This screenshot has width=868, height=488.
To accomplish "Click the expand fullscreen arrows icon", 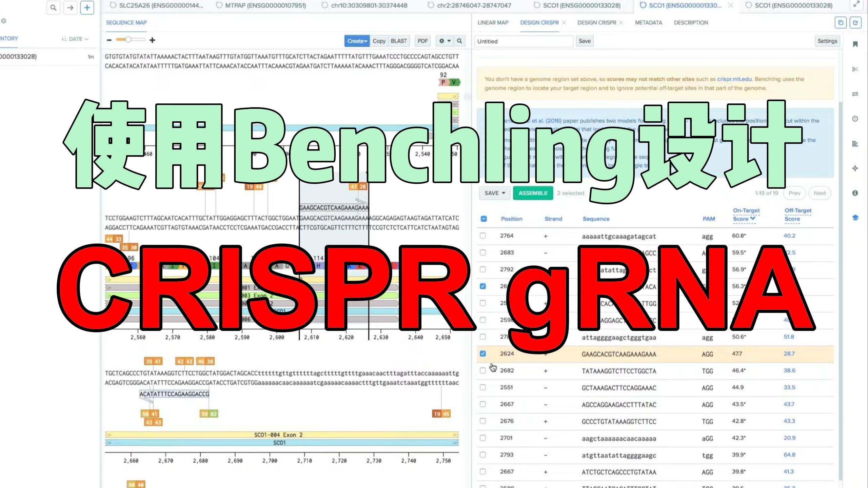I will pos(856,4).
